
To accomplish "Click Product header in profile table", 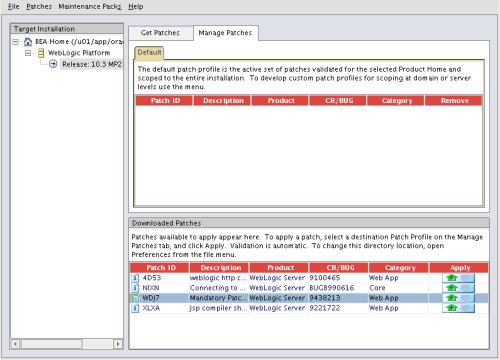I will coord(281,101).
